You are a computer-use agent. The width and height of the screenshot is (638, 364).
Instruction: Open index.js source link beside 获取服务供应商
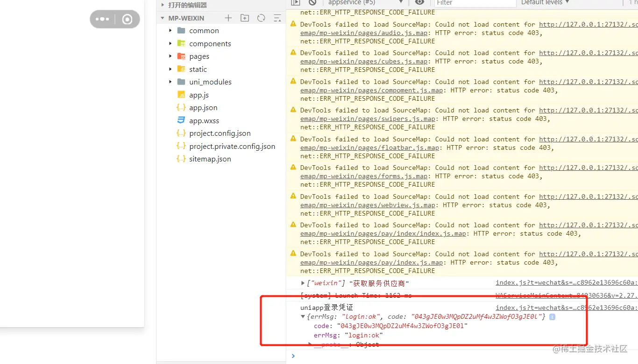click(567, 283)
